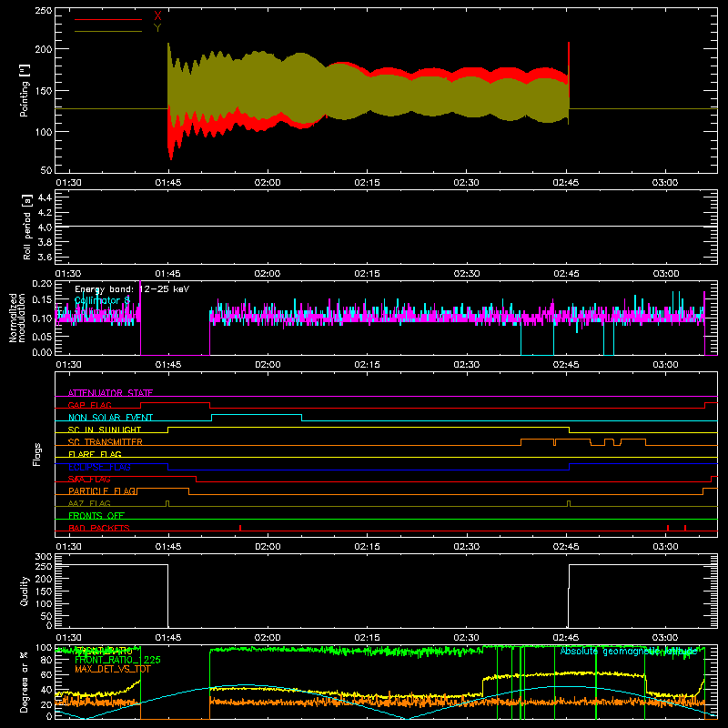Click the 0.20 tick on modulation axis

tap(42, 284)
